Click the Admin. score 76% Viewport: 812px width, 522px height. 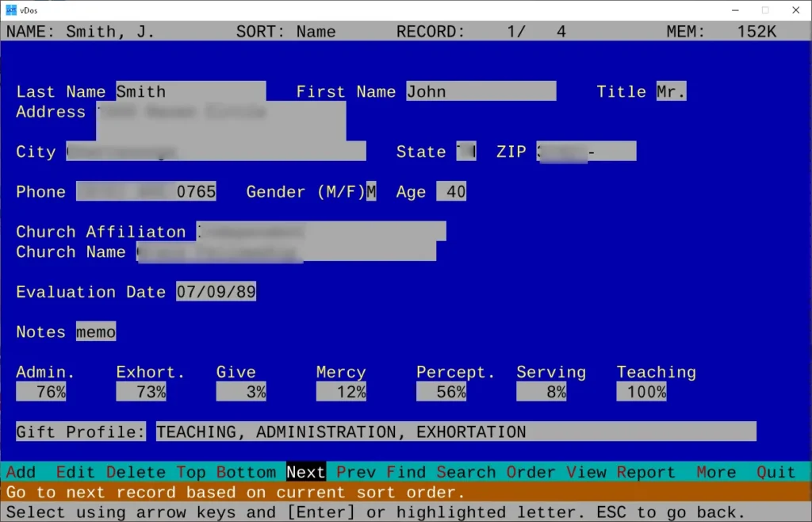coord(41,392)
